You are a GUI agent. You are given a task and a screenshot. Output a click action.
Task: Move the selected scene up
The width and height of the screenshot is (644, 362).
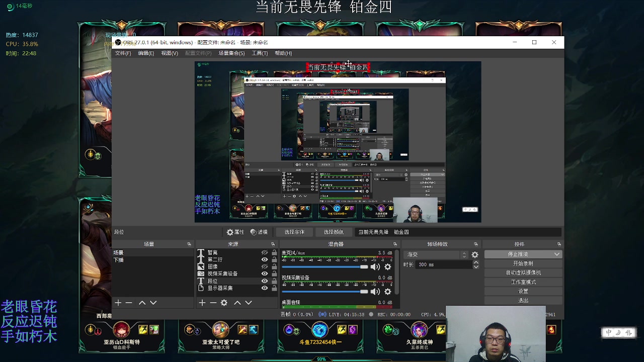(x=142, y=303)
